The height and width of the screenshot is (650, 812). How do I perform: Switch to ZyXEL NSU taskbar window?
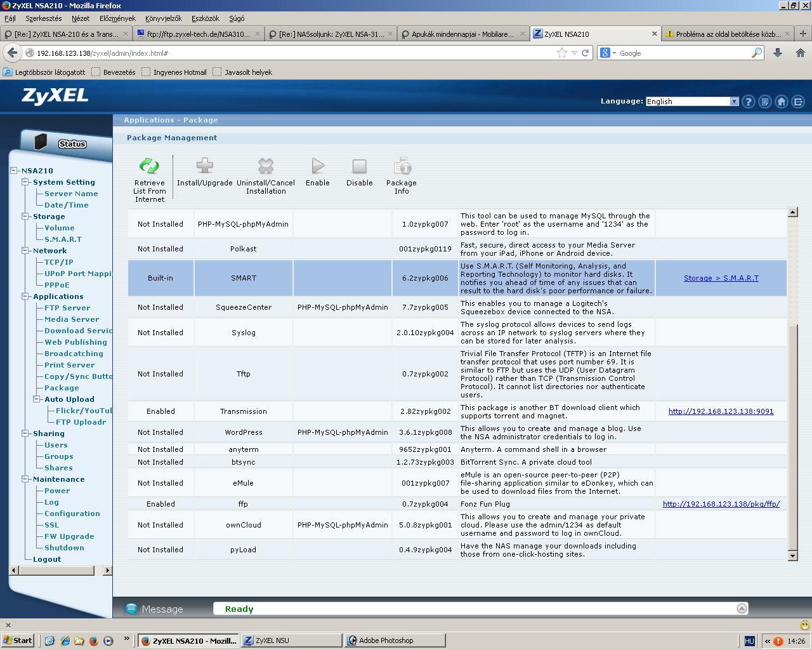tap(291, 640)
